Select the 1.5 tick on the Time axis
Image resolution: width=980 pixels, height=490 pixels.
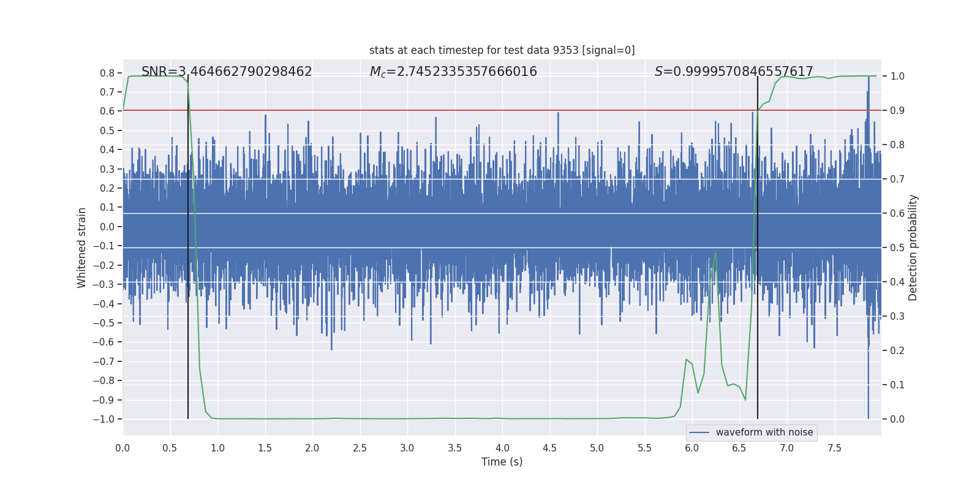coord(265,448)
